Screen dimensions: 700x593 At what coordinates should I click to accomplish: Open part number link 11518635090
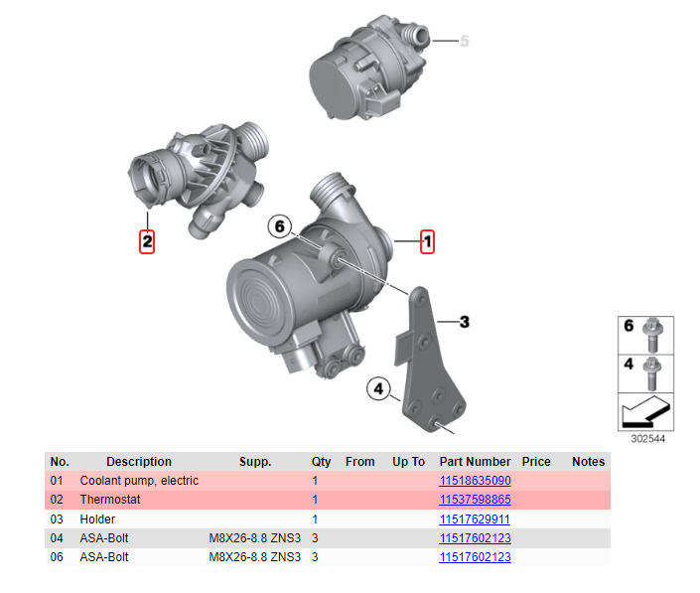point(475,481)
